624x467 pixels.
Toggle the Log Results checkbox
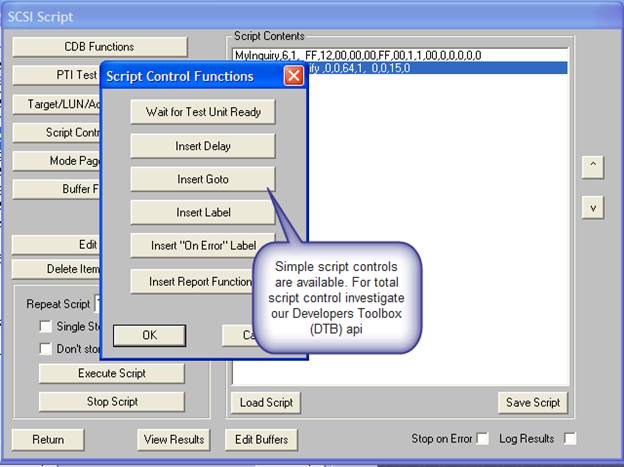pos(570,439)
